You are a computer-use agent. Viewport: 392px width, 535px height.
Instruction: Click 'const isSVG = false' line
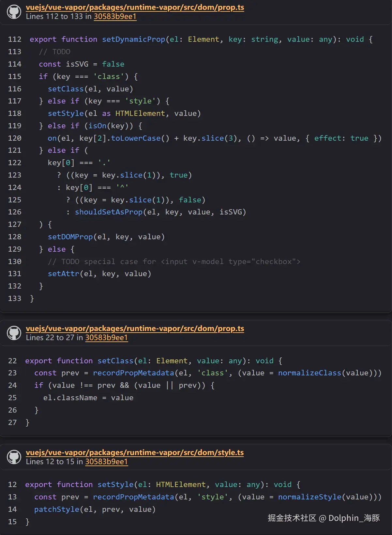(x=82, y=64)
